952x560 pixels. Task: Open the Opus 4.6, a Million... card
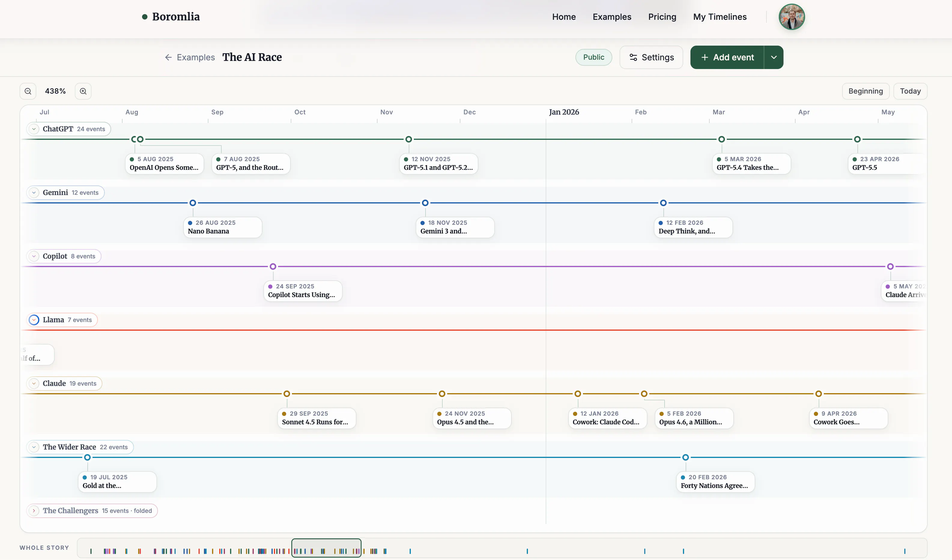pos(694,418)
